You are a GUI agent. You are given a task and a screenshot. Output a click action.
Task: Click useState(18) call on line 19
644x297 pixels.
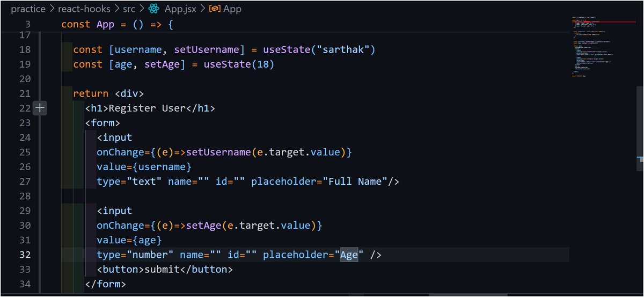coord(239,64)
